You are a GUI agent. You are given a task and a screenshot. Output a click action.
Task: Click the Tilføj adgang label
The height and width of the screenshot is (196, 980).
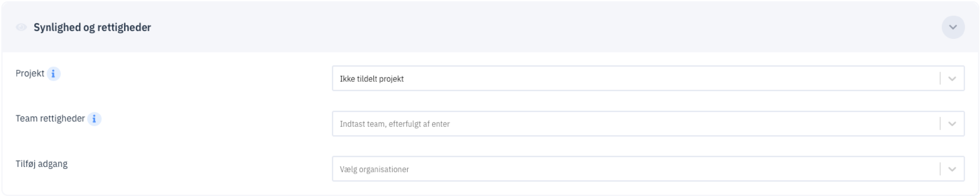41,164
